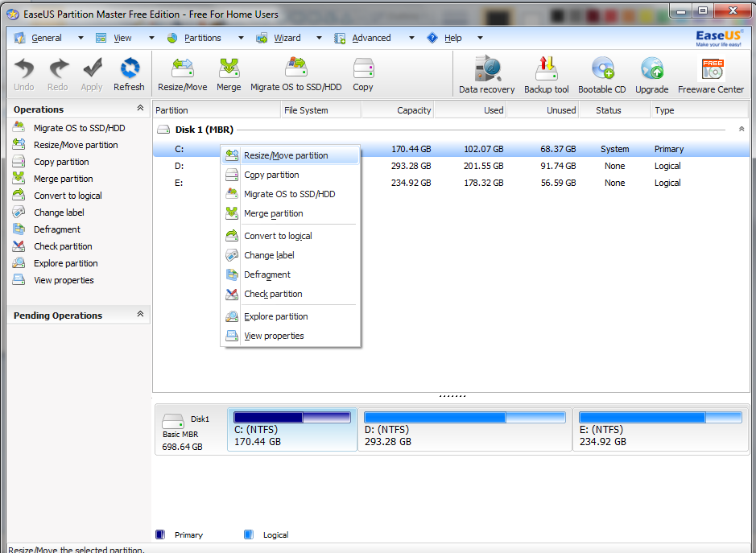Select Explore partition in context menu
Image resolution: width=756 pixels, height=553 pixels.
[291, 316]
